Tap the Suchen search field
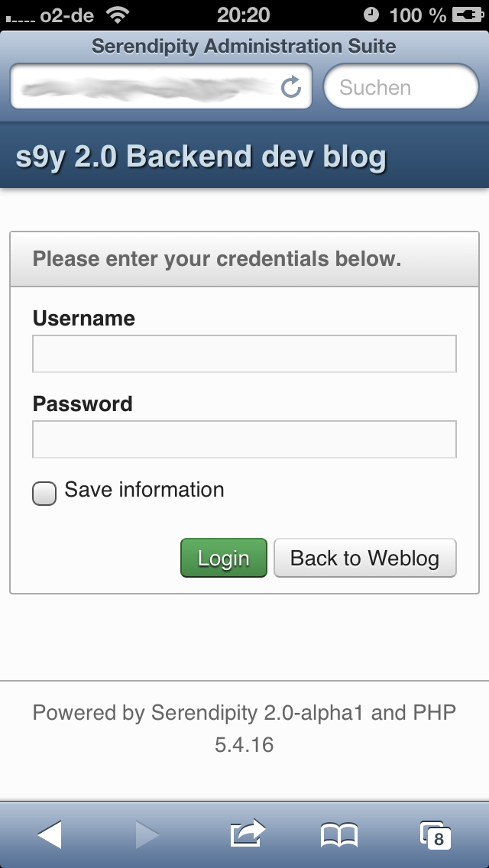The height and width of the screenshot is (868, 489). click(x=401, y=87)
